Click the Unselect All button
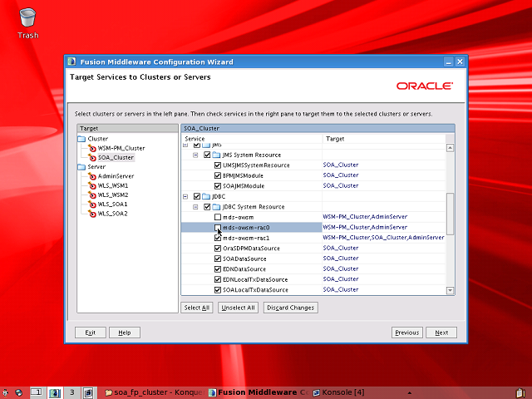The height and width of the screenshot is (399, 532). pos(238,308)
